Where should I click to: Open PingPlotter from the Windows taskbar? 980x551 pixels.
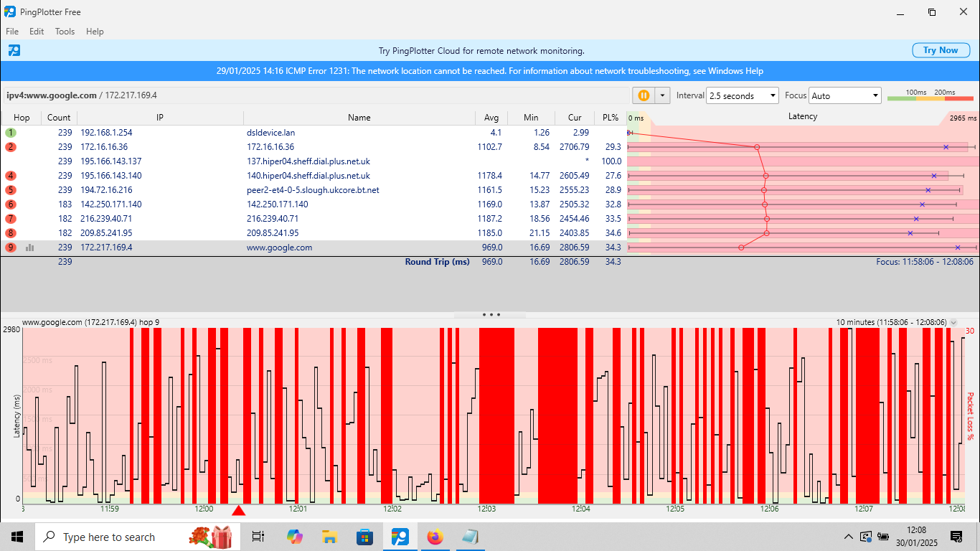[400, 536]
